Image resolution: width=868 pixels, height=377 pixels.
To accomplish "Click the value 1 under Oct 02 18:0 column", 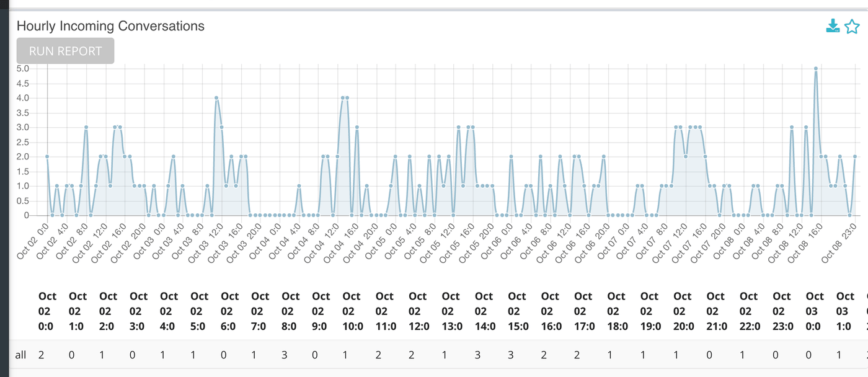I will [x=611, y=355].
